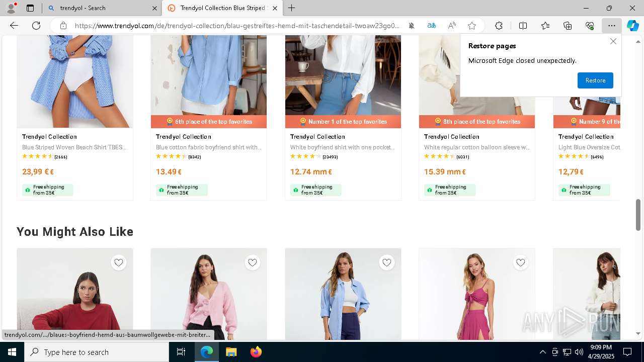Viewport: 644px width, 362px height.
Task: Open File Explorer from taskbar
Action: (231, 352)
